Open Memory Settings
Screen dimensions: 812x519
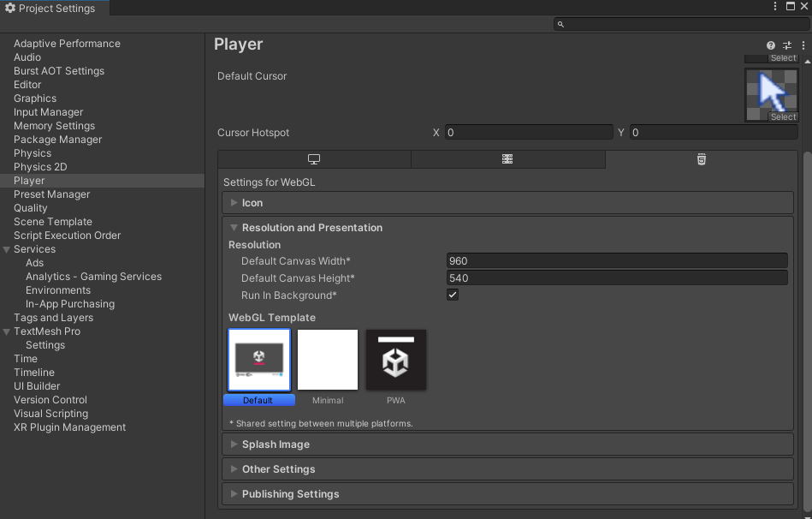(55, 126)
